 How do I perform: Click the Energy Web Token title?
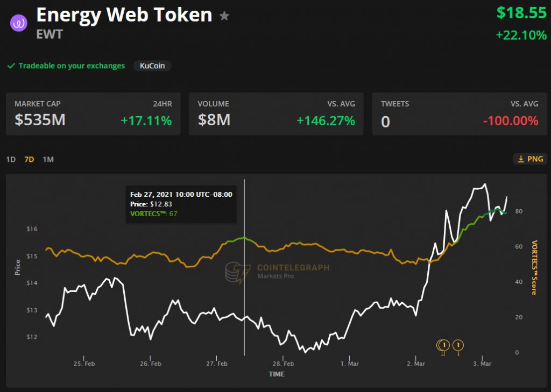pos(124,16)
